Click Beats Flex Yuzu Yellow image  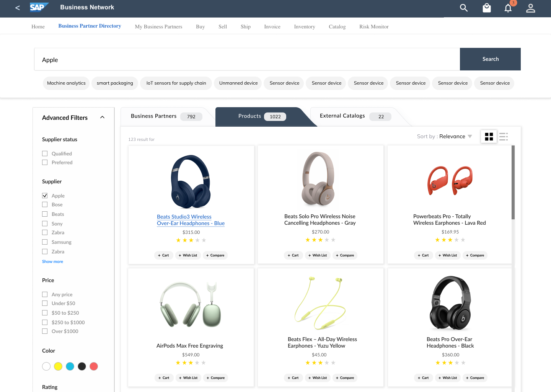click(x=320, y=303)
